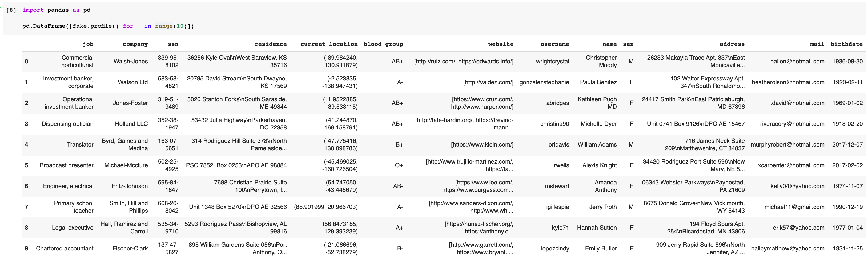Click the username 'kyle71'
Viewport: 868px width, 259px height.
tap(560, 228)
